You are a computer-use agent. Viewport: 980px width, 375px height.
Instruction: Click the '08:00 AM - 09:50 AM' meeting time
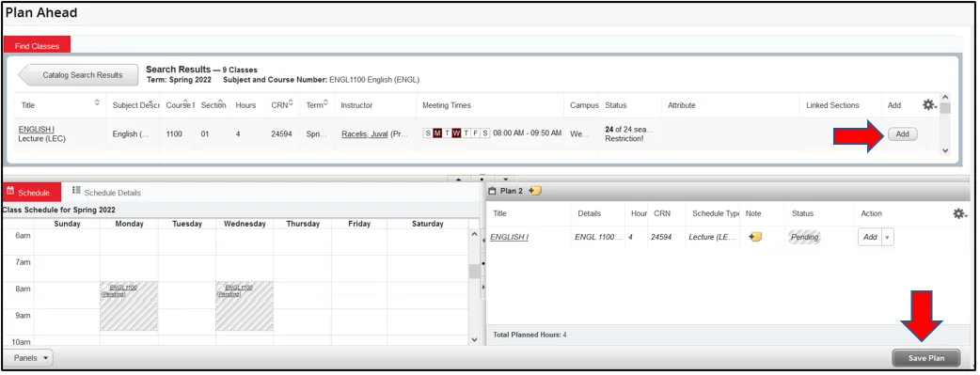(x=527, y=133)
